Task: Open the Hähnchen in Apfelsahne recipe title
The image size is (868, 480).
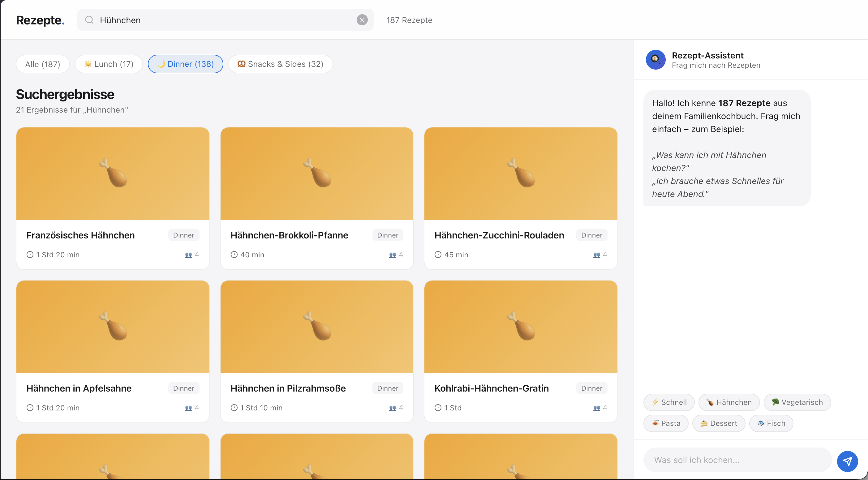Action: tap(79, 388)
